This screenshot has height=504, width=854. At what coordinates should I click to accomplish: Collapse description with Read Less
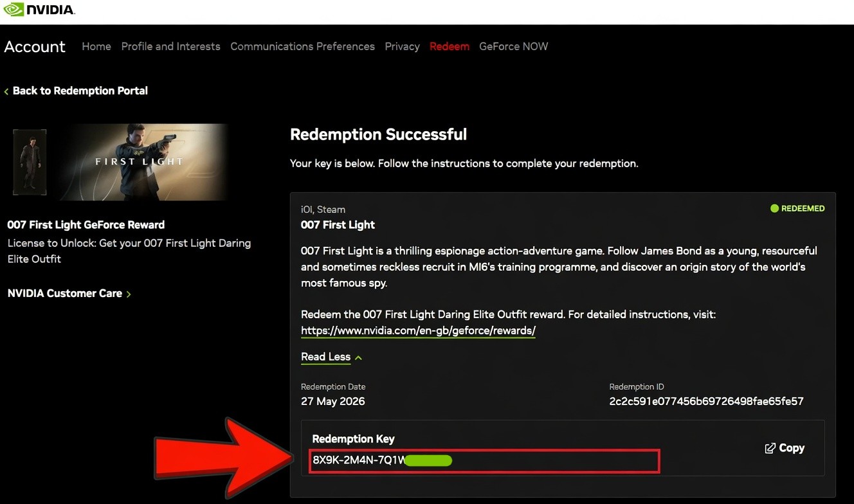tap(325, 357)
